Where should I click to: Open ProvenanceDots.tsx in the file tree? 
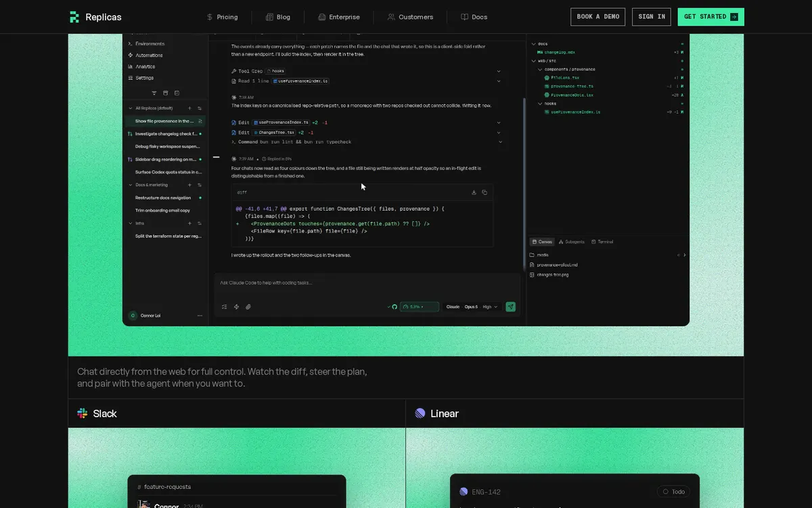point(572,95)
